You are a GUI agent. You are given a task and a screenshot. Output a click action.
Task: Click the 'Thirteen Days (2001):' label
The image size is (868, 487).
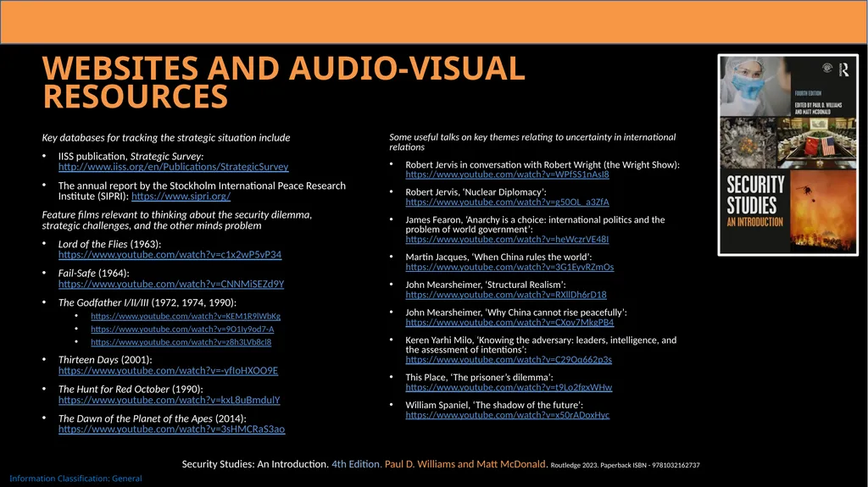105,360
